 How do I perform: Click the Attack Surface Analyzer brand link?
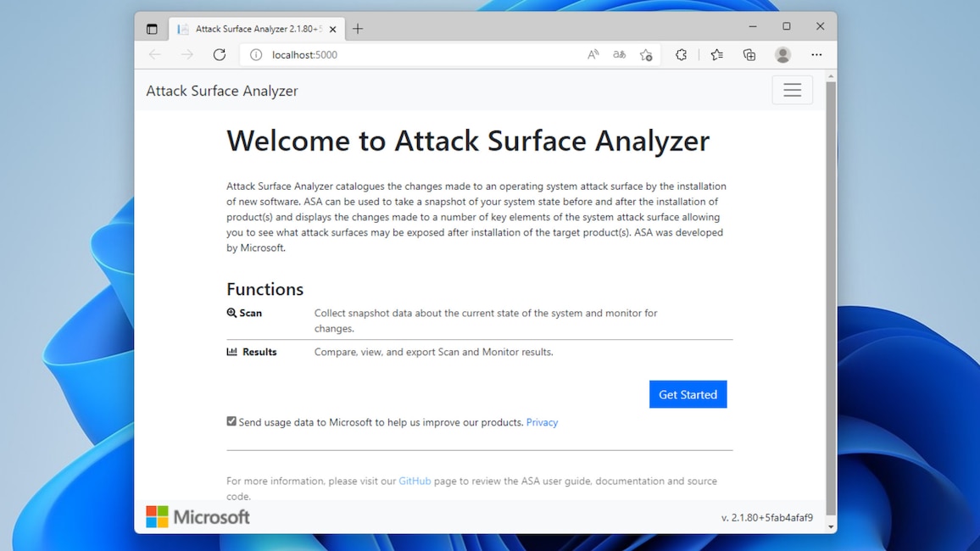222,91
